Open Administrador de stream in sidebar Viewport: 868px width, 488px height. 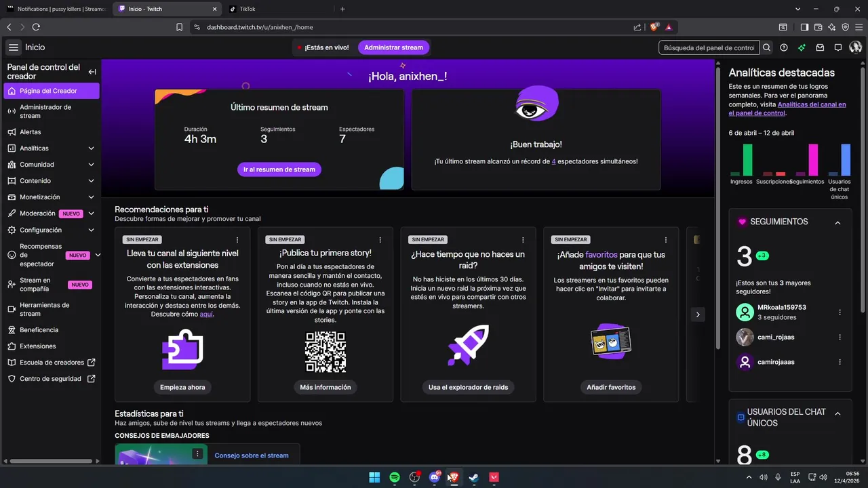click(52, 111)
